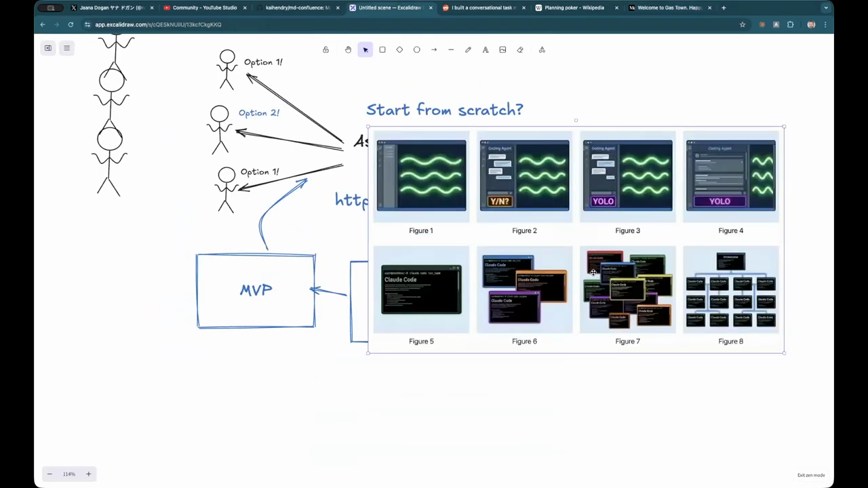Expand the browser tab search chevron
The height and width of the screenshot is (488, 868).
pos(825,8)
